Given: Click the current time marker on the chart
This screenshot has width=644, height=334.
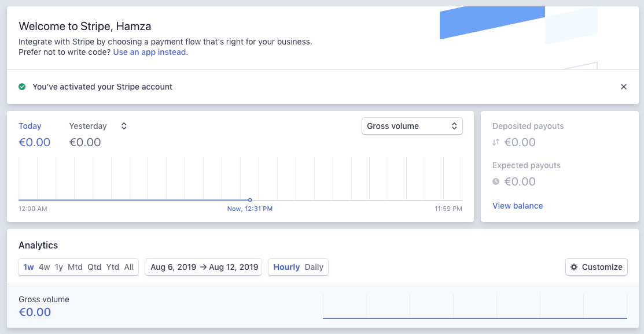Looking at the screenshot, I should (250, 200).
